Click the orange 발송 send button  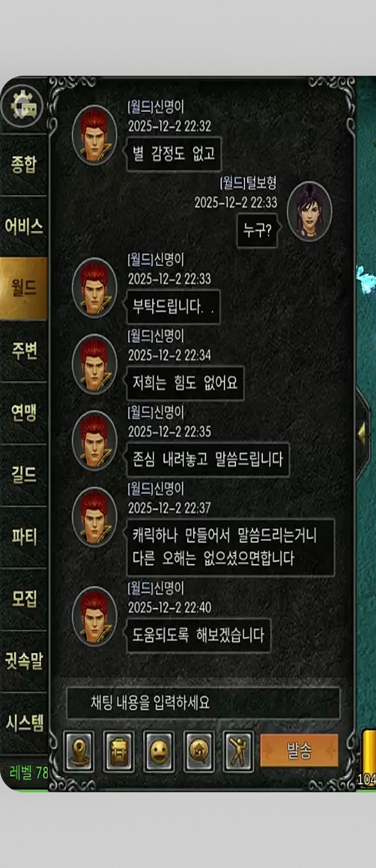(x=299, y=751)
